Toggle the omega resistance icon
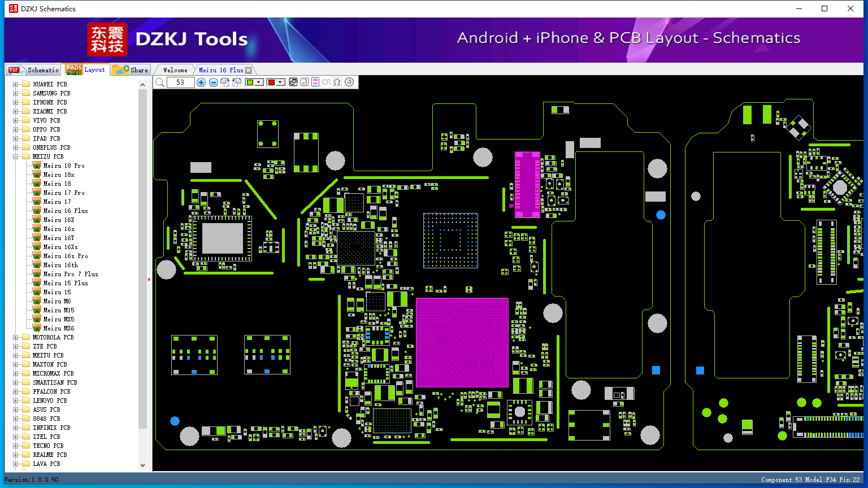Viewport: 868px width, 488px height. tap(337, 82)
